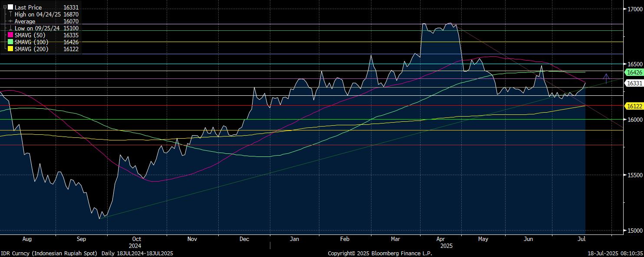The image size is (644, 257).
Task: Select the 'Last Price' legend entry text
Action: [28, 7]
